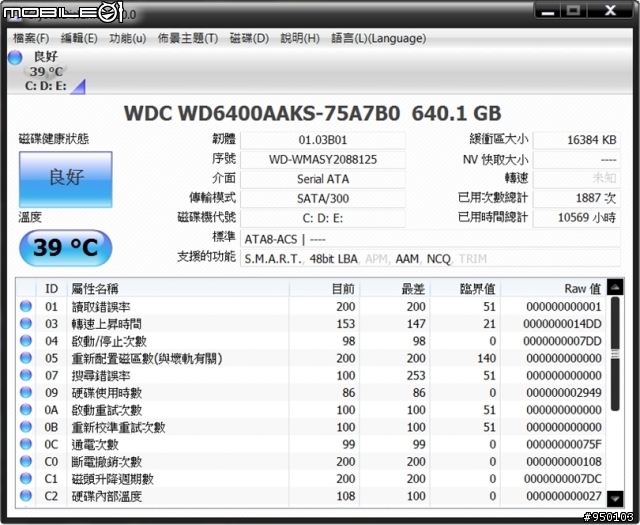Click the power-on count field 1887 次
The height and width of the screenshot is (525, 640).
(x=577, y=198)
